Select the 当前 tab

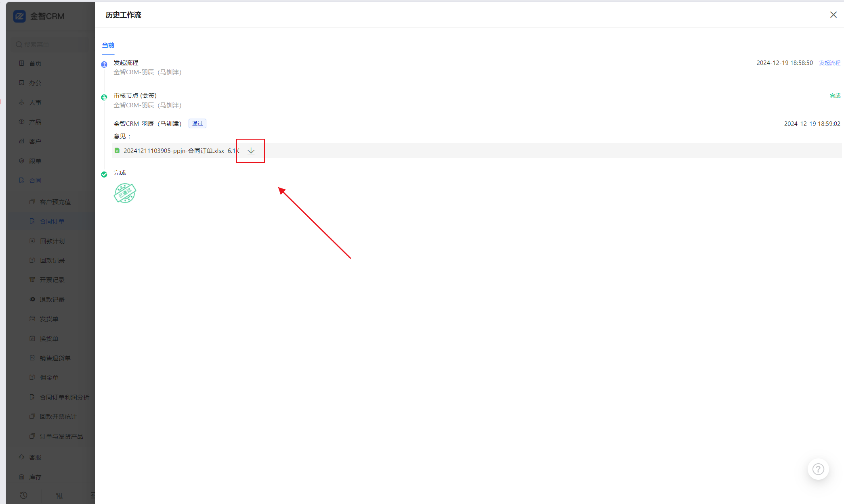[108, 45]
